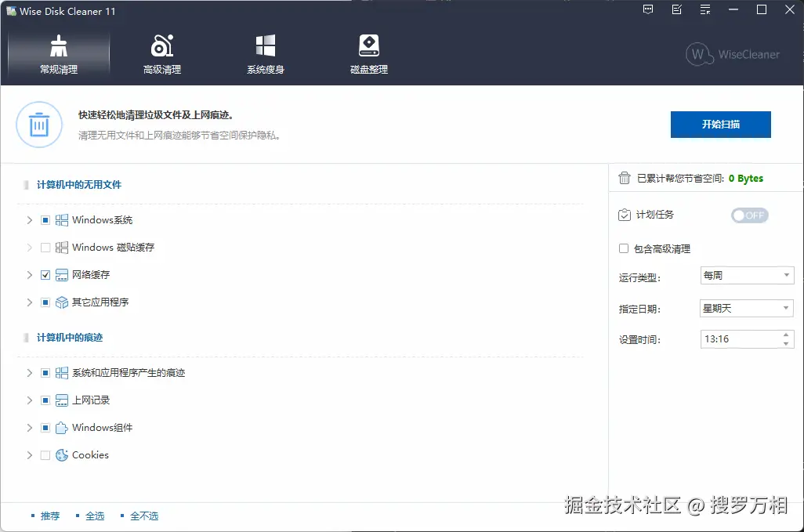Screen dimensions: 804x532
Task: Expand the Windows 磁贴缓存 item
Action: coord(29,248)
